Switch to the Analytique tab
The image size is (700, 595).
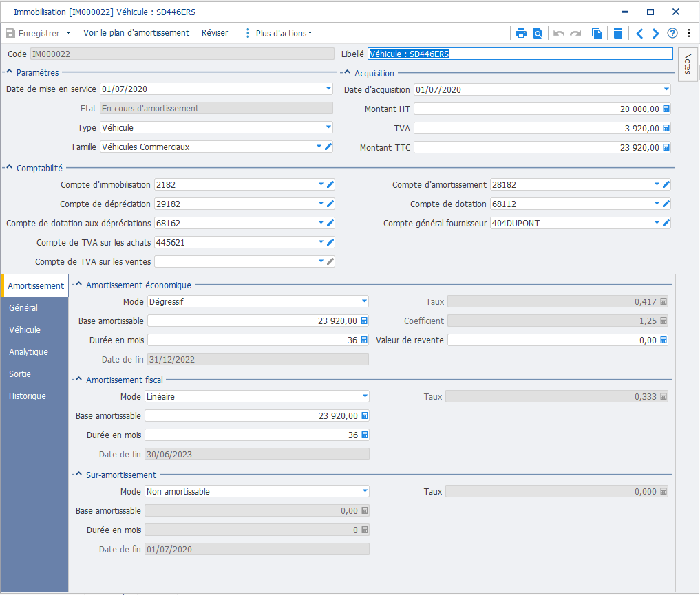point(35,352)
